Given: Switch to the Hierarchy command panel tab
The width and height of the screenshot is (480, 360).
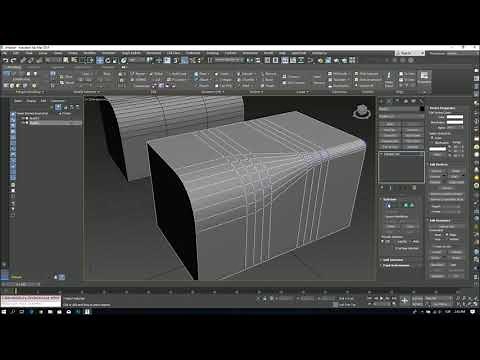Looking at the screenshot, I should click(397, 101).
